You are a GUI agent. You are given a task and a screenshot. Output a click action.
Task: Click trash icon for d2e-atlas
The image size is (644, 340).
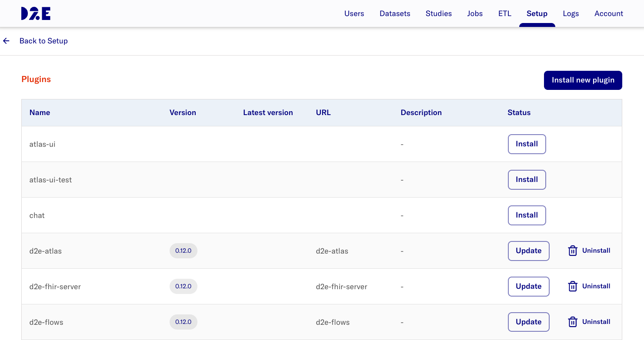(x=573, y=251)
